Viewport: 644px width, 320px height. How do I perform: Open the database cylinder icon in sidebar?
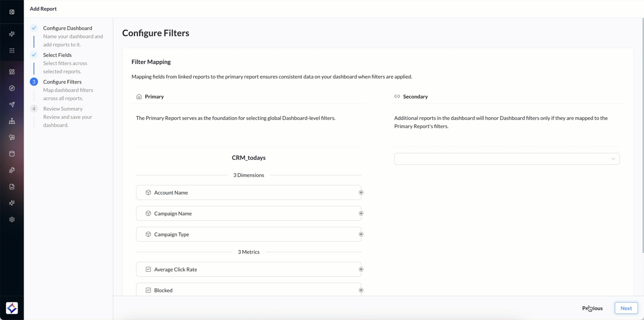[12, 154]
